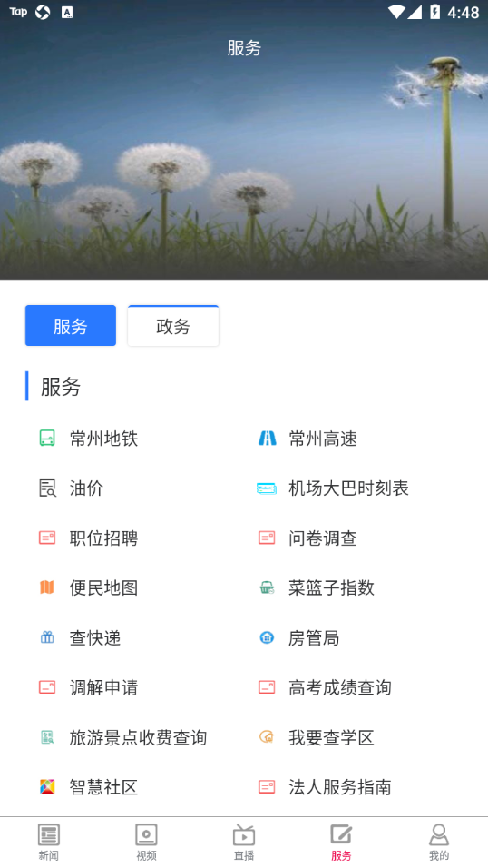The height and width of the screenshot is (868, 488).
Task: Tap the 常州地铁 bus icon
Action: (x=47, y=439)
